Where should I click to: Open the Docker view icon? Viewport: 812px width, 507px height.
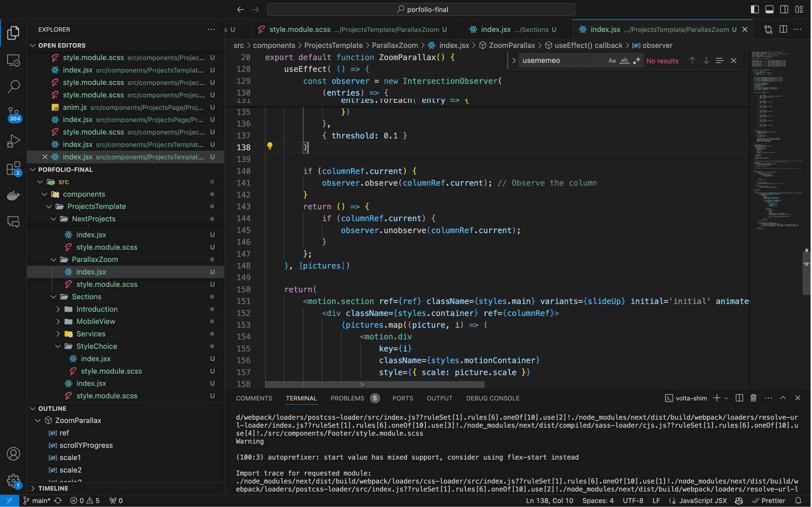point(14,195)
